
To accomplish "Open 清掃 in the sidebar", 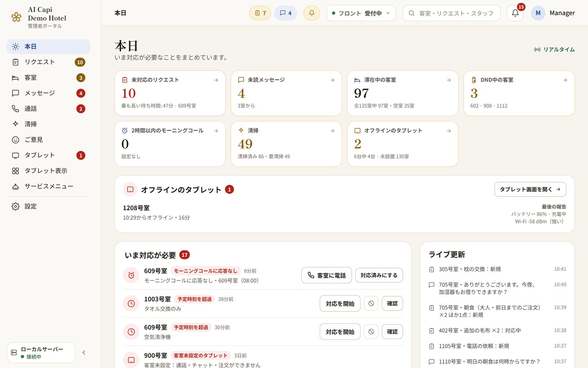I will 49,124.
